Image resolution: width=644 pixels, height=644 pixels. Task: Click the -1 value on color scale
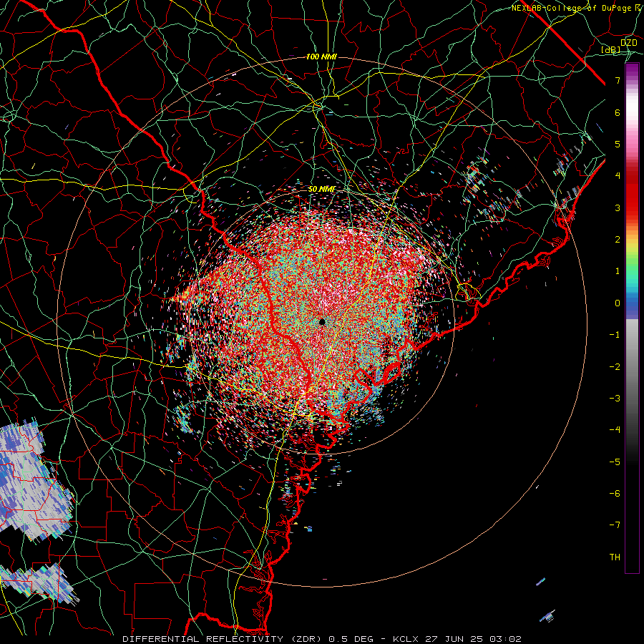615,335
